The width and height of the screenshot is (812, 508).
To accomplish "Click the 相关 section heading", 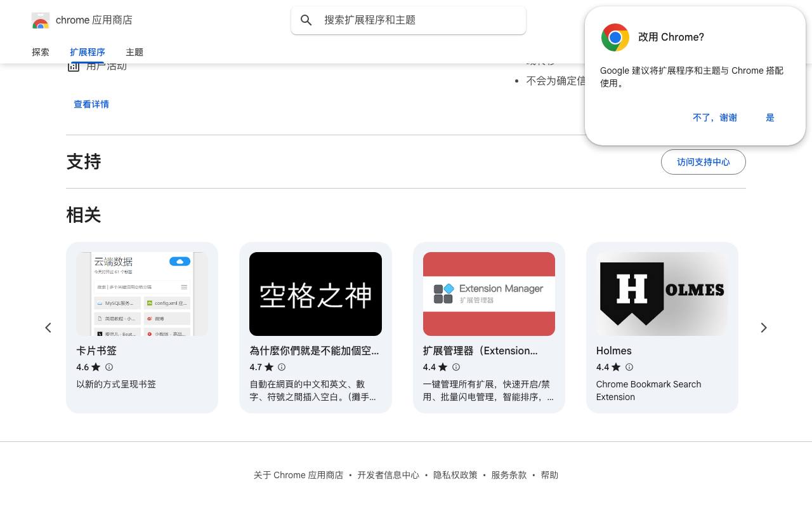I will [x=84, y=215].
